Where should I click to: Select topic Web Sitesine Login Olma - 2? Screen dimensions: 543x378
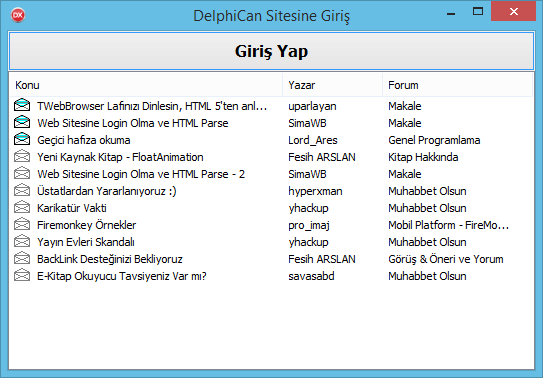pyautogui.click(x=141, y=174)
